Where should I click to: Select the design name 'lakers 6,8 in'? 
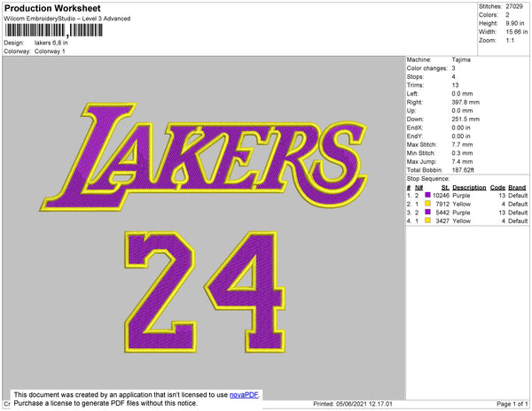tap(51, 43)
